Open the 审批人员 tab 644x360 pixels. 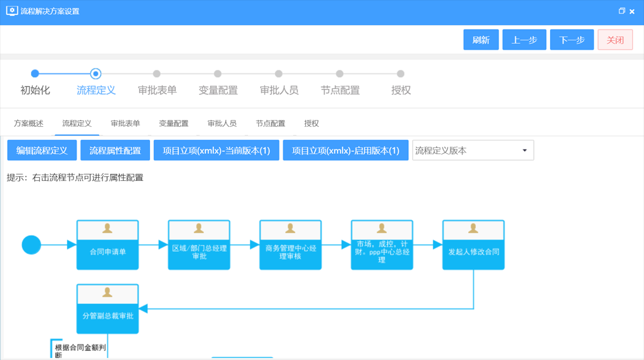click(222, 124)
